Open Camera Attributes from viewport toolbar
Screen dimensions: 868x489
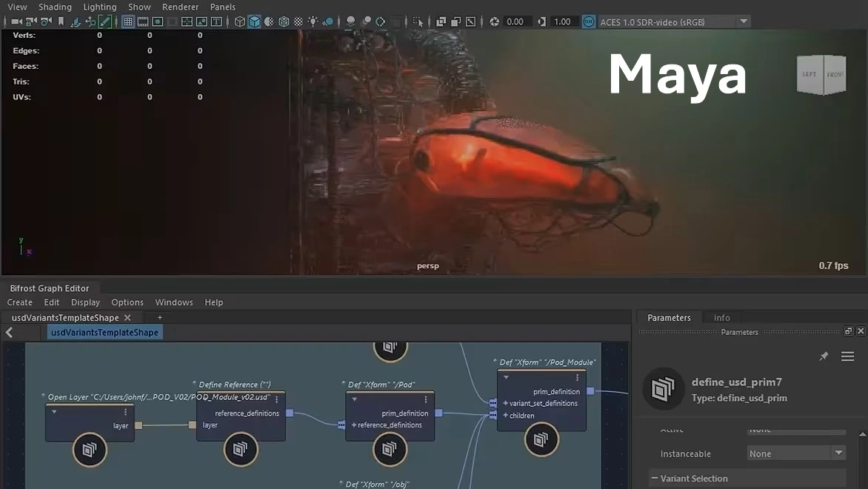click(46, 21)
